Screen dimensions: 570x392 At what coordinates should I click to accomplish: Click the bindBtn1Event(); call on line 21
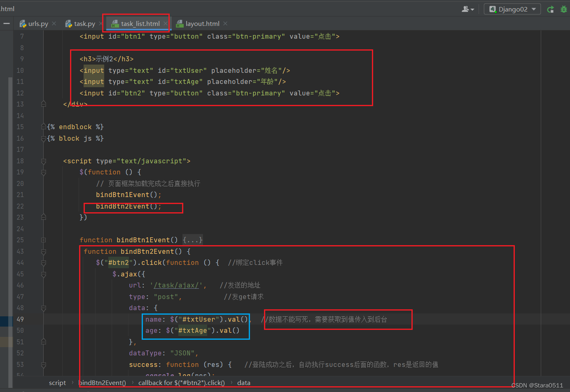128,195
